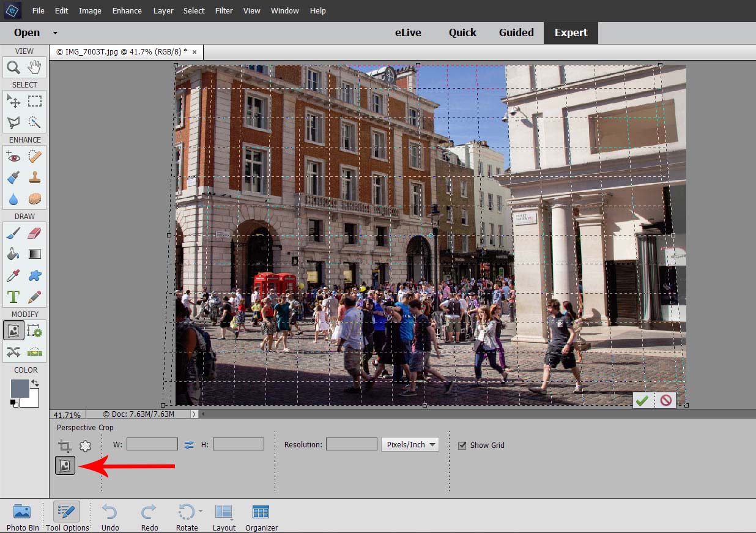Expand the Open button dropdown arrow
Image resolution: width=756 pixels, height=533 pixels.
(55, 33)
